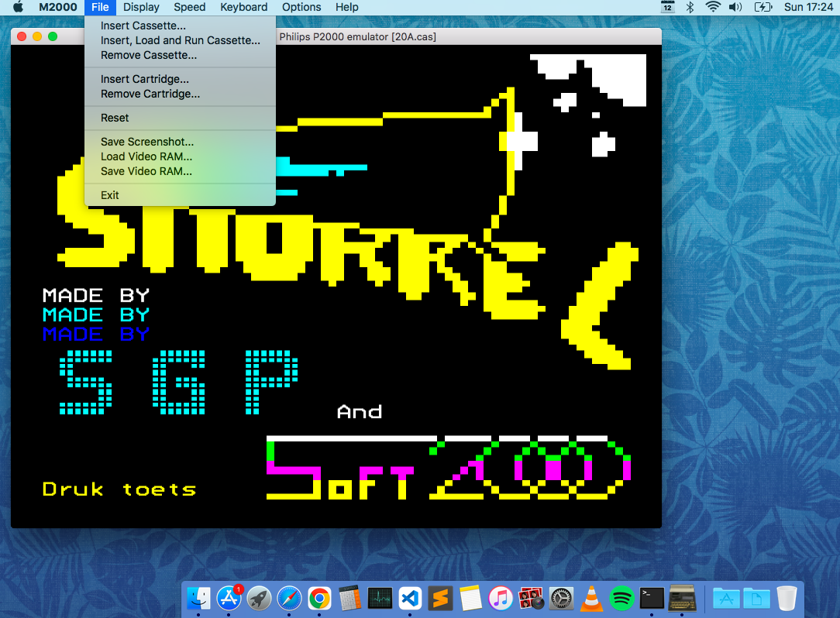Click the M2000 emulator icon in the dock
This screenshot has height=618, width=840.
click(682, 598)
